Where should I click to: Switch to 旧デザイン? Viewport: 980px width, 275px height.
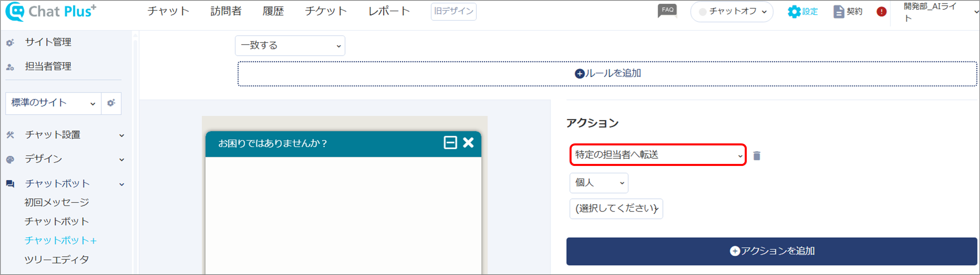(x=454, y=11)
